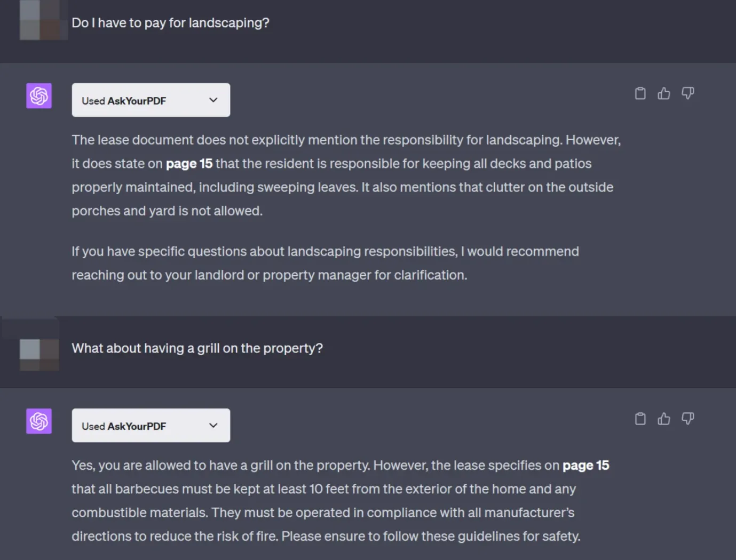The height and width of the screenshot is (560, 736).
Task: Give thumbs up to the landscaping answer
Action: [663, 93]
